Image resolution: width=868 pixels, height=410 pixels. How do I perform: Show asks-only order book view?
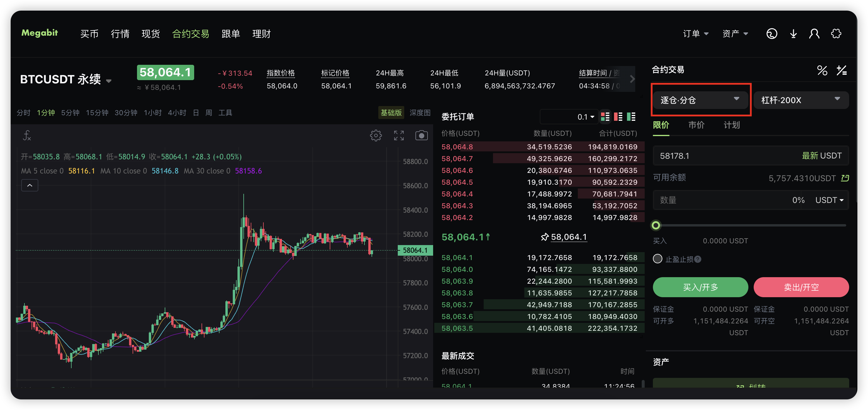point(618,117)
